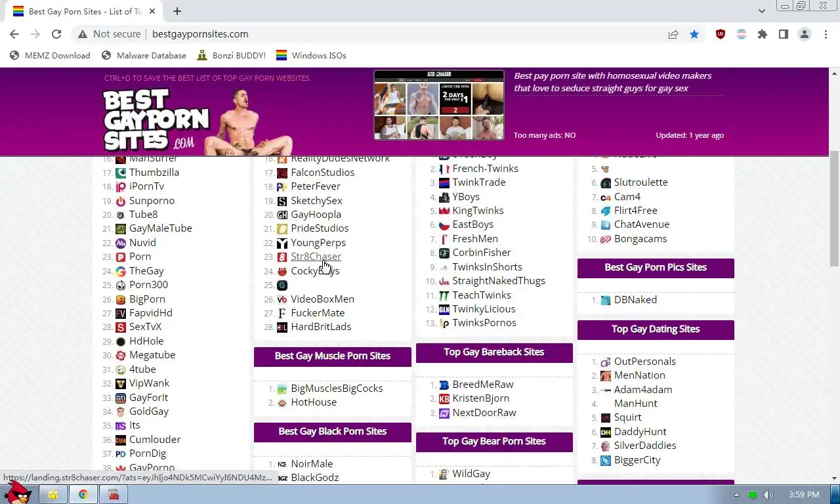Open the Flirt4Free text entry
This screenshot has height=504, width=840.
pos(635,211)
